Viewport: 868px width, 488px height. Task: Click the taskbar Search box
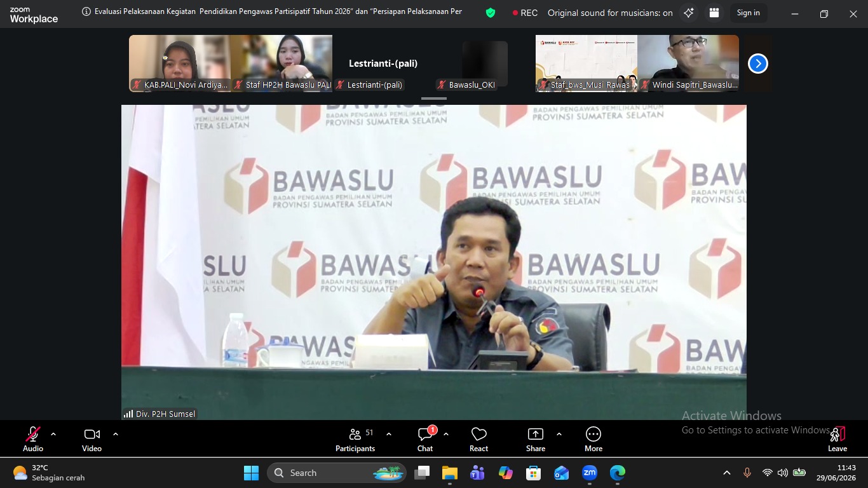point(337,473)
